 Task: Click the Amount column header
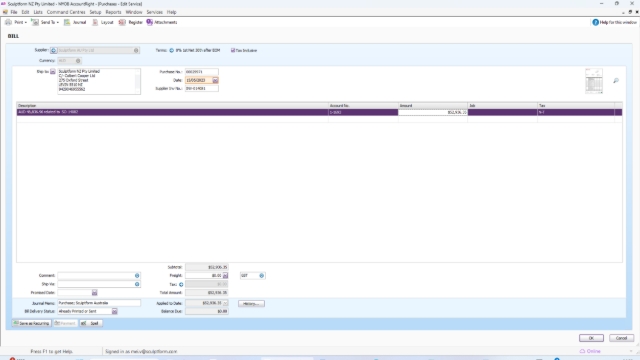tap(433, 106)
